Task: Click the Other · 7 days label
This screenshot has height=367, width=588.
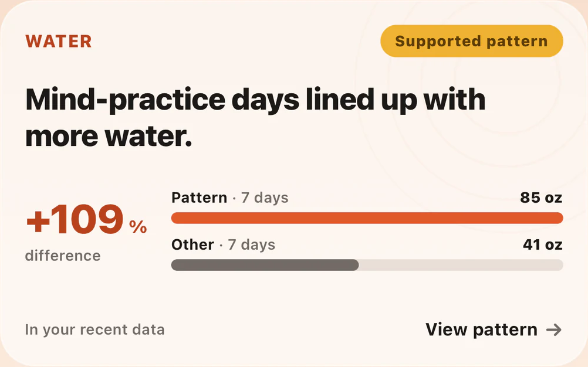Action: click(x=223, y=244)
